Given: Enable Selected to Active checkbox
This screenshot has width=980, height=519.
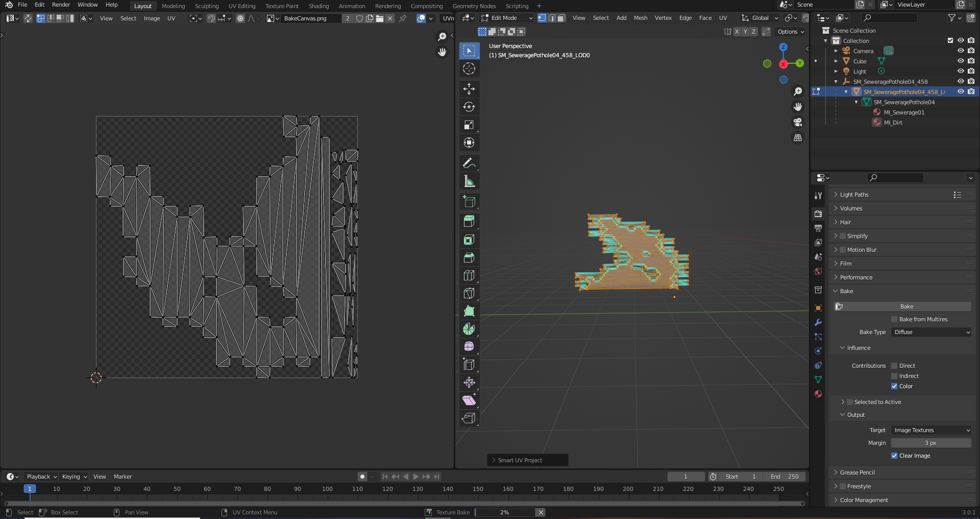Looking at the screenshot, I should pos(850,402).
